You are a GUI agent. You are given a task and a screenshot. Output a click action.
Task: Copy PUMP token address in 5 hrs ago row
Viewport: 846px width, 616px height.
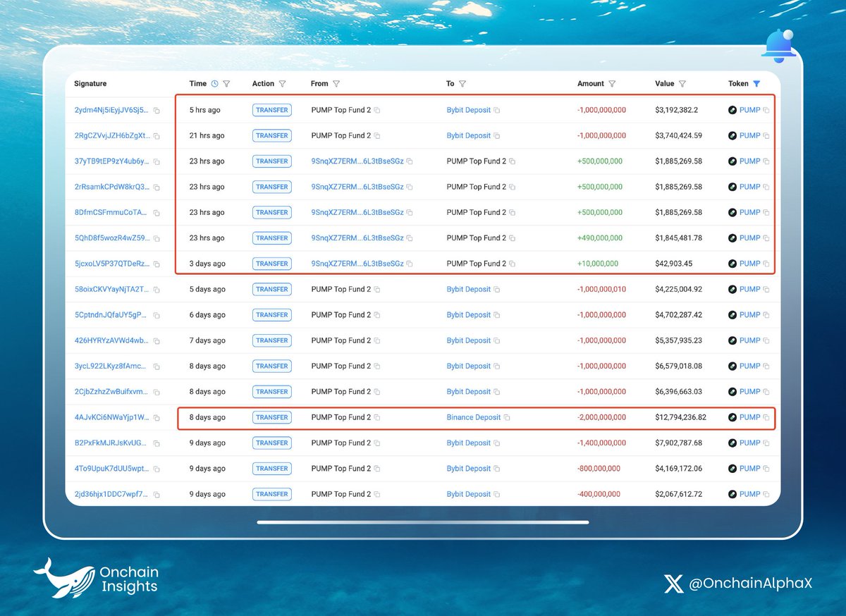pos(766,111)
